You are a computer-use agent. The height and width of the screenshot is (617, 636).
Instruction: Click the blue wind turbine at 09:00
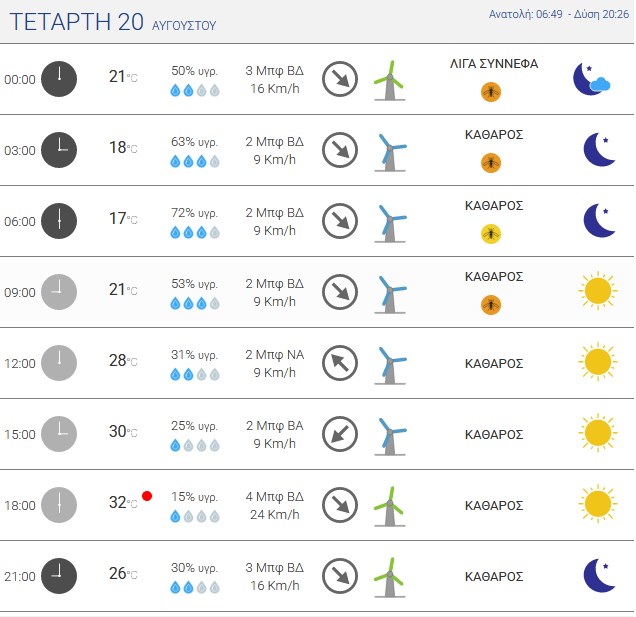(x=389, y=294)
